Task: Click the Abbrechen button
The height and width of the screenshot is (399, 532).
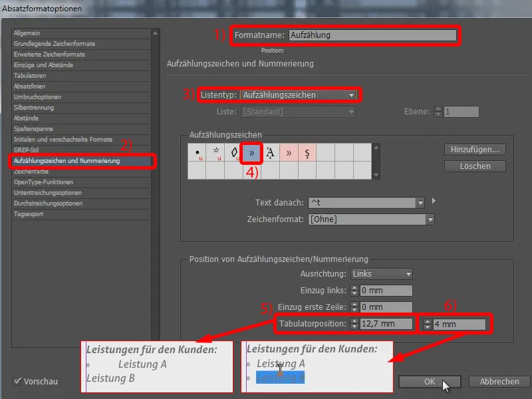Action: (499, 382)
